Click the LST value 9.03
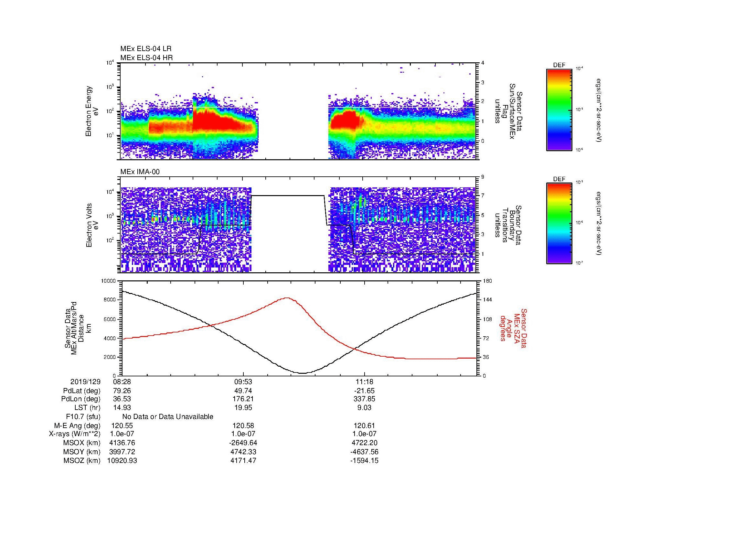Screen dimensions: 756x534 tap(364, 408)
